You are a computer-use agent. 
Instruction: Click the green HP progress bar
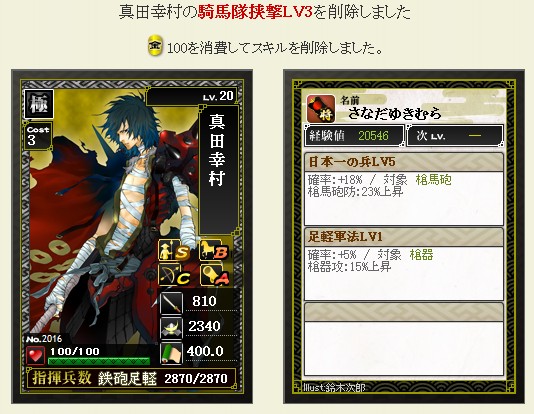[x=99, y=361]
